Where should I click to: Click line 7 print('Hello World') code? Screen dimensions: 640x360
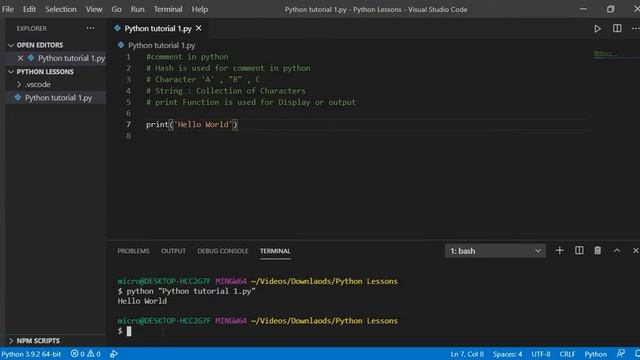(192, 124)
